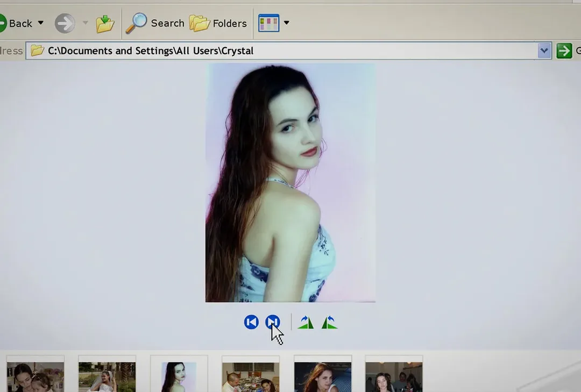Rotate the image counterclockwise
Viewport: 581px width, 392px height.
click(x=329, y=322)
